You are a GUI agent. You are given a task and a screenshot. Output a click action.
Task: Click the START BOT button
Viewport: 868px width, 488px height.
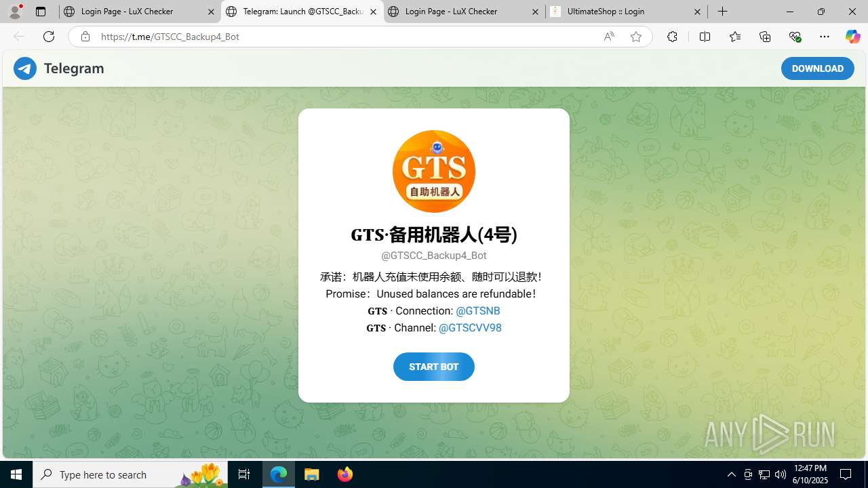coord(434,367)
